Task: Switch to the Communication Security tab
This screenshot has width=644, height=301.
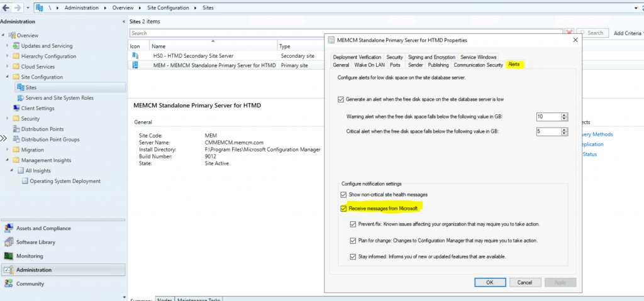Action: pyautogui.click(x=478, y=65)
